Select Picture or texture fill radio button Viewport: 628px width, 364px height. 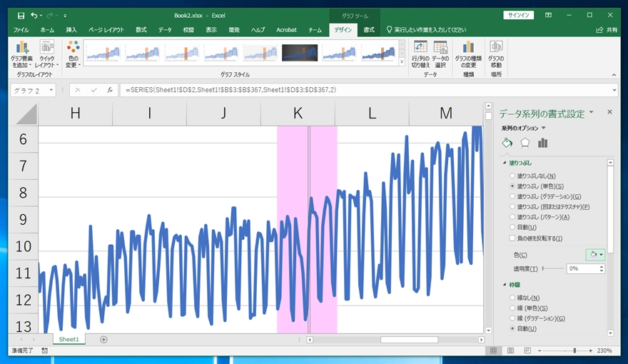tap(512, 207)
